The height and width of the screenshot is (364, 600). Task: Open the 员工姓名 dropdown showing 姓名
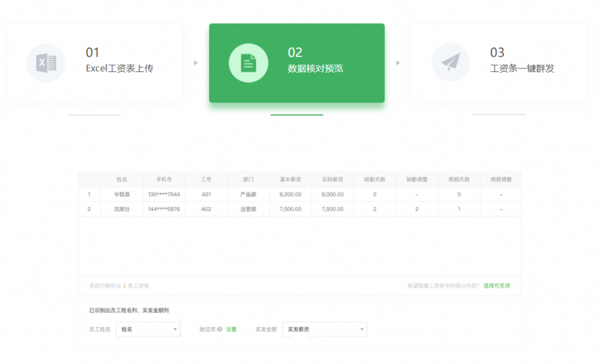pos(148,329)
